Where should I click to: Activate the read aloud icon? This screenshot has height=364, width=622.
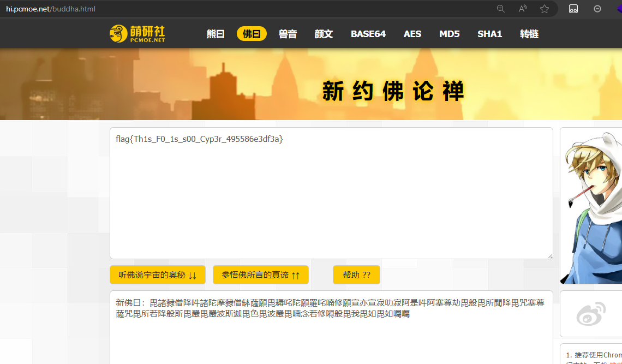[x=523, y=9]
